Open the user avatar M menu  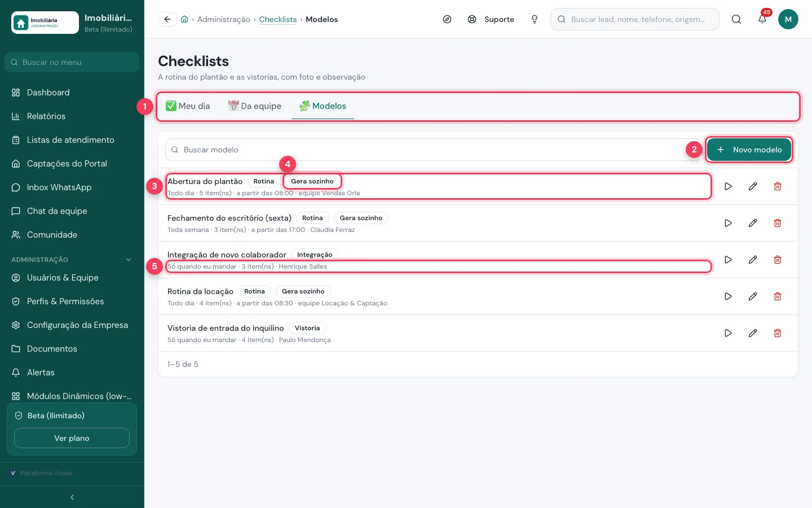pyautogui.click(x=788, y=19)
